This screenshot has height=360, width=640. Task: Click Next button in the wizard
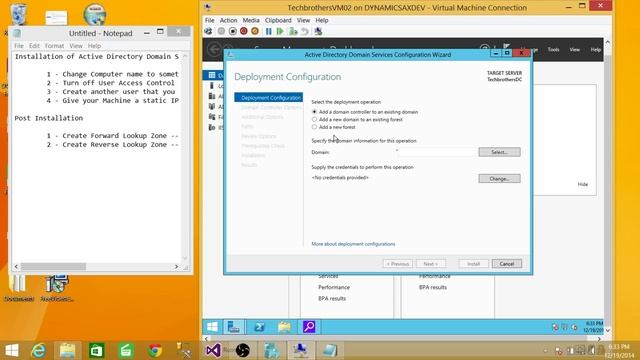pyautogui.click(x=431, y=264)
